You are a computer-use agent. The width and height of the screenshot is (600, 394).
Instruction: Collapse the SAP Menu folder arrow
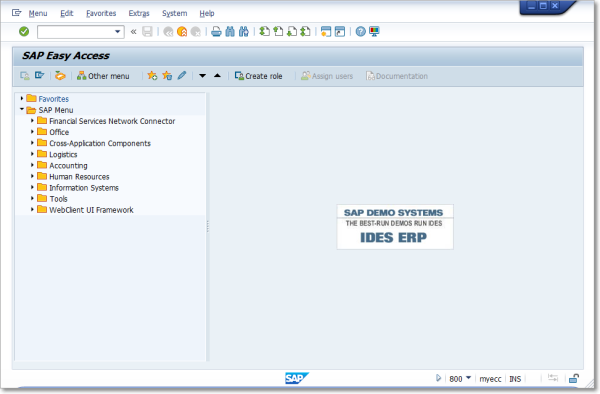22,109
